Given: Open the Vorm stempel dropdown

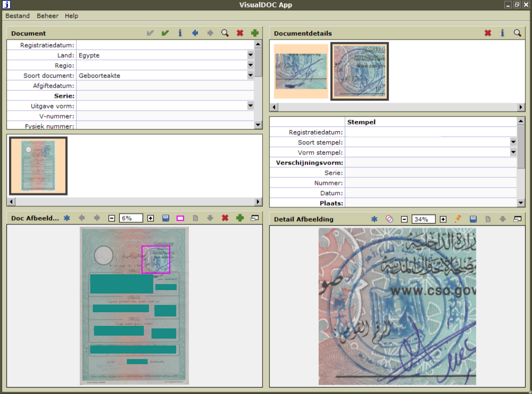Looking at the screenshot, I should (513, 152).
